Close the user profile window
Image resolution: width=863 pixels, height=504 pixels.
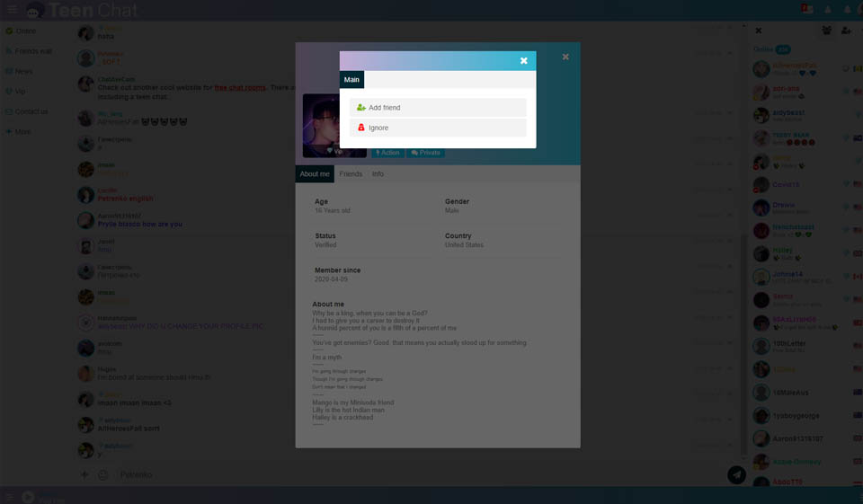click(565, 57)
